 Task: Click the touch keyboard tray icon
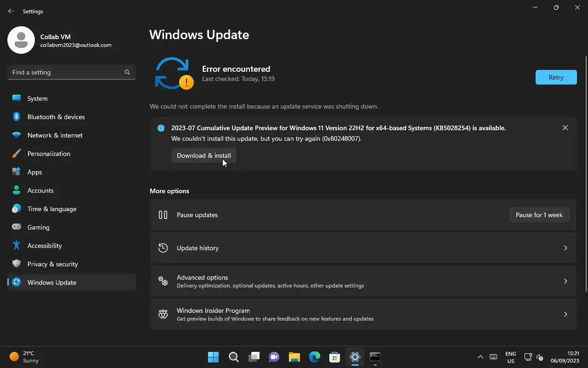click(x=493, y=357)
